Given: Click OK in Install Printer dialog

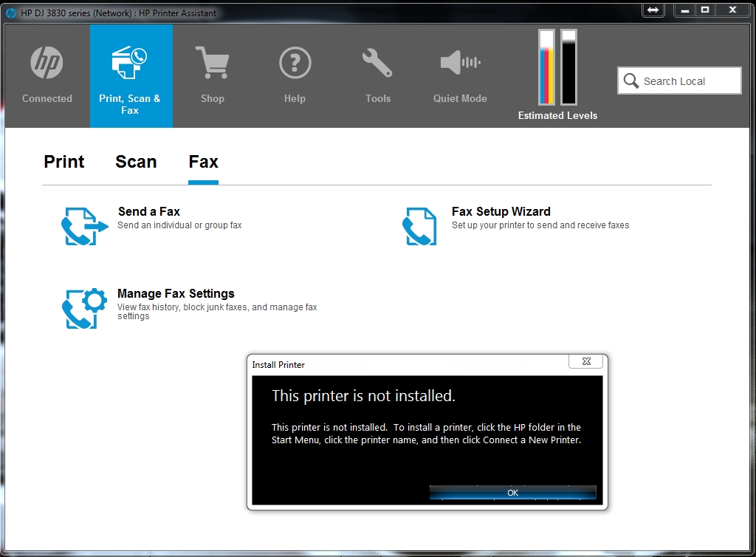Looking at the screenshot, I should [x=513, y=493].
